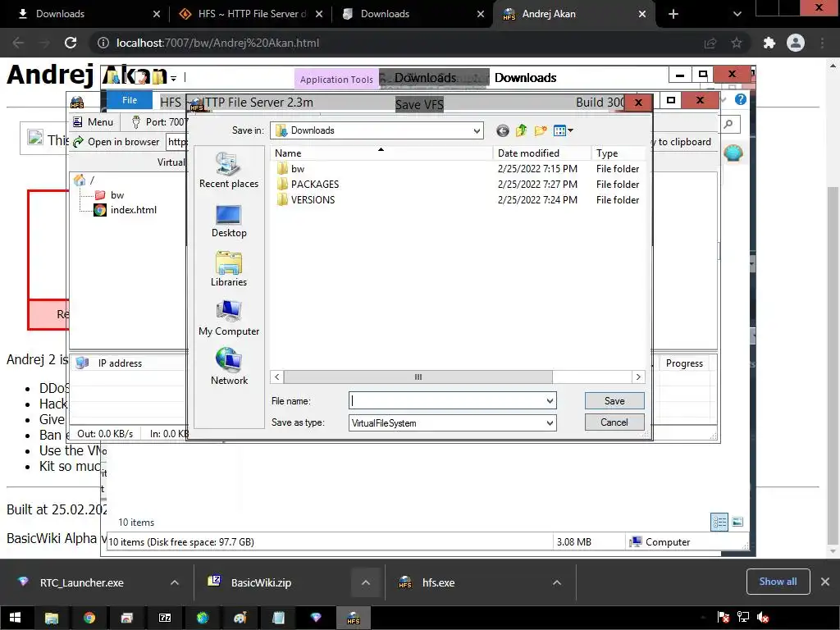Click the HFS Port 7007 button
The width and height of the screenshot is (840, 630).
click(158, 122)
